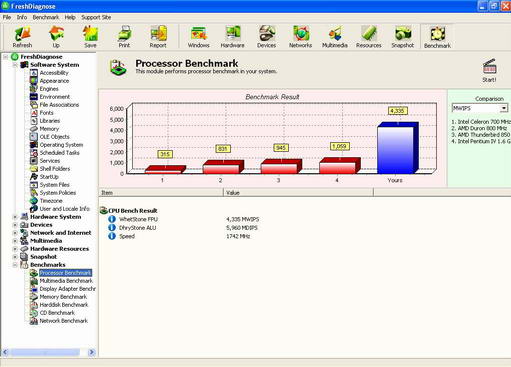Select System Files in the tree
The width and height of the screenshot is (511, 367).
tap(54, 185)
